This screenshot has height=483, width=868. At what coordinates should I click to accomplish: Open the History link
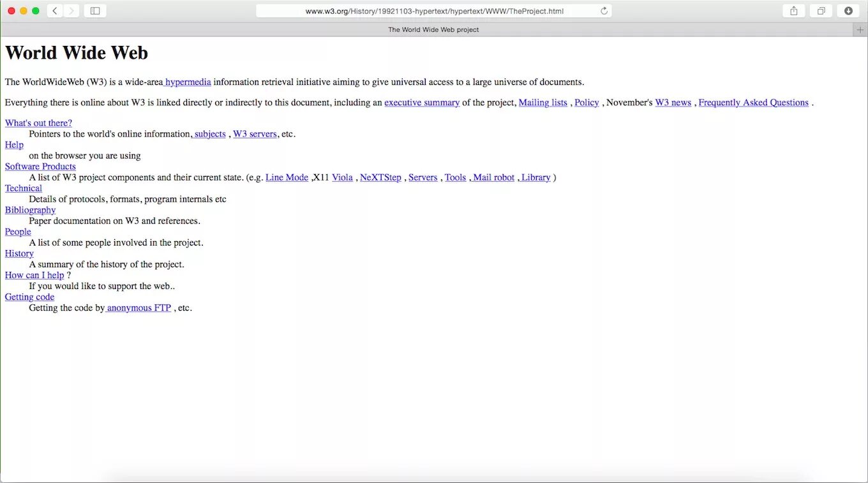pyautogui.click(x=19, y=253)
